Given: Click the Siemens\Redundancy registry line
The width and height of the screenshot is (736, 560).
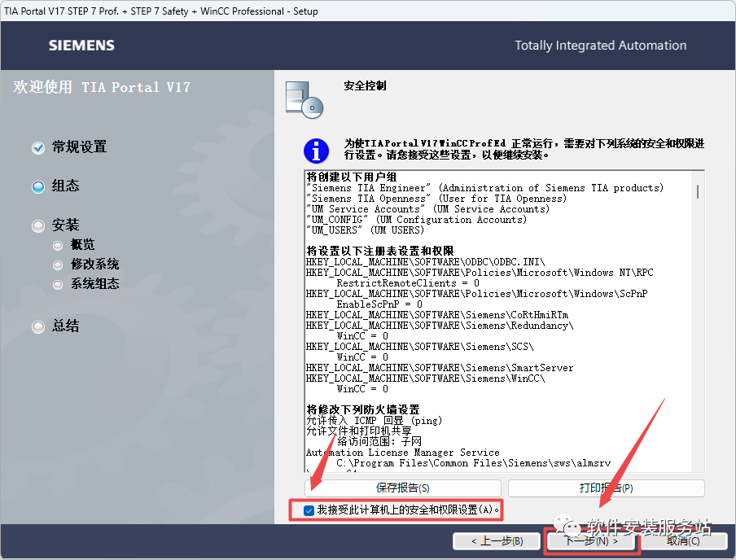Looking at the screenshot, I should point(440,326).
